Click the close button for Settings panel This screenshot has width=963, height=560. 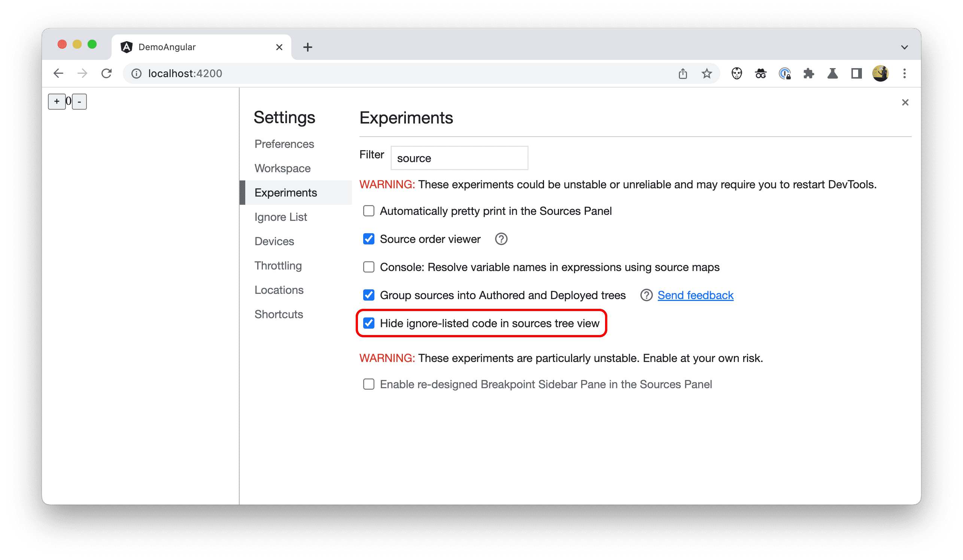[x=905, y=102]
